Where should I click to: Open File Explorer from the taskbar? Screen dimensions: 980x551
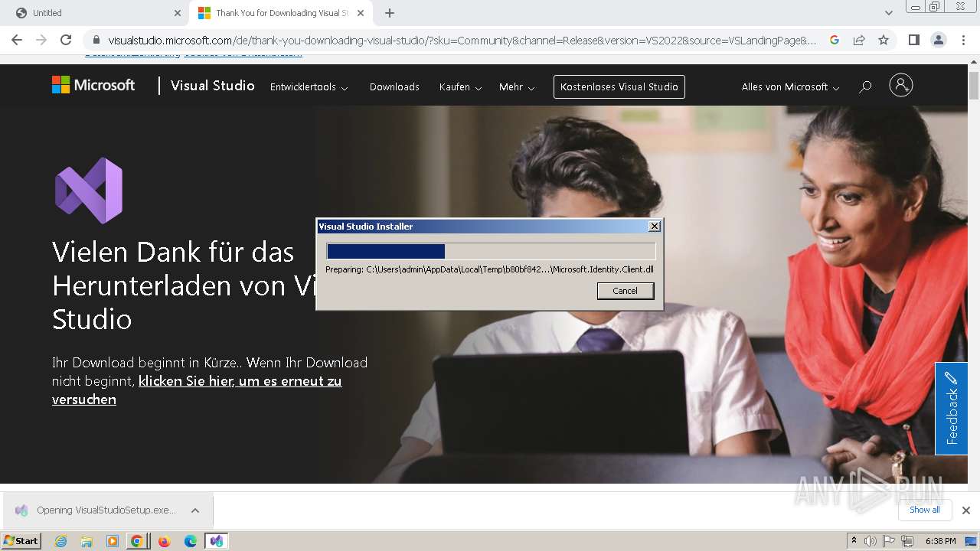coord(87,541)
